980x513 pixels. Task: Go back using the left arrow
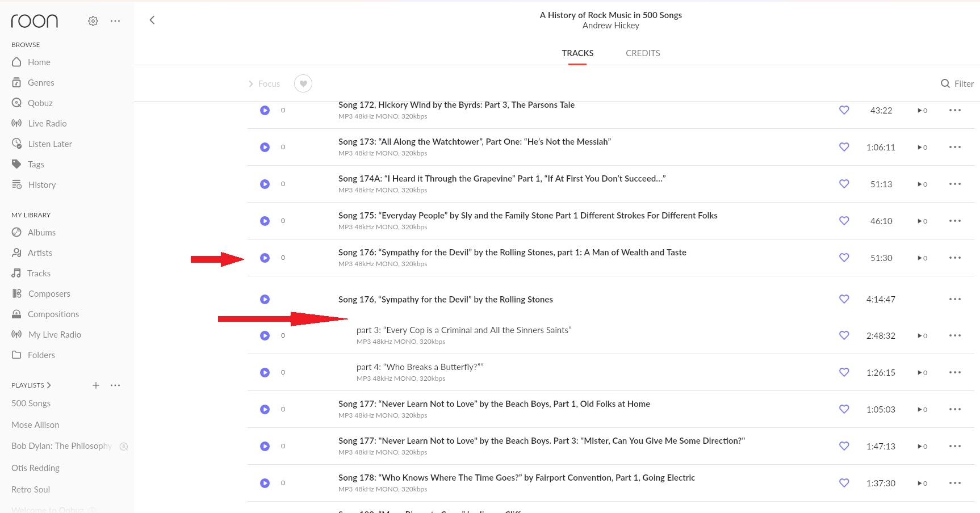point(152,20)
